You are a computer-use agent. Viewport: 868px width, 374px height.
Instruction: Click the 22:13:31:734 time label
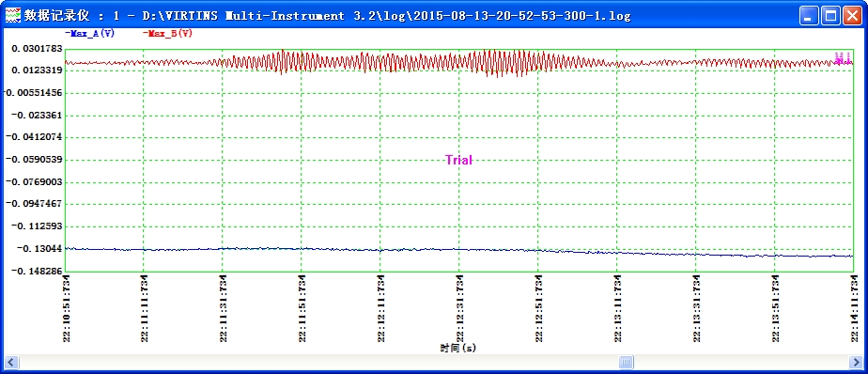point(696,307)
